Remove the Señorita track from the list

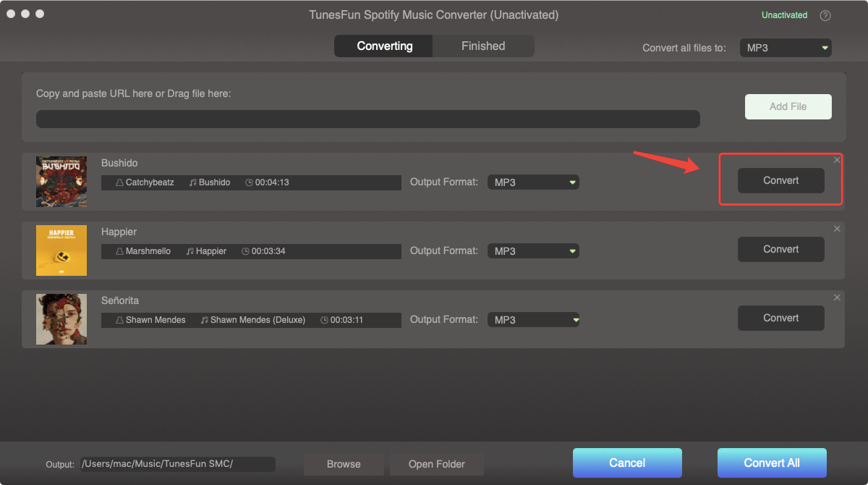click(x=837, y=297)
